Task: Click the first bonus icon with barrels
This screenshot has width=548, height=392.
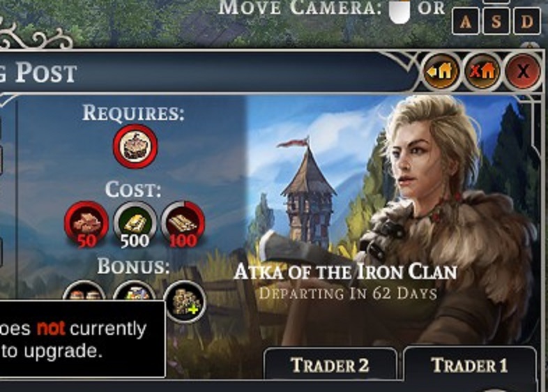Action: [84, 290]
